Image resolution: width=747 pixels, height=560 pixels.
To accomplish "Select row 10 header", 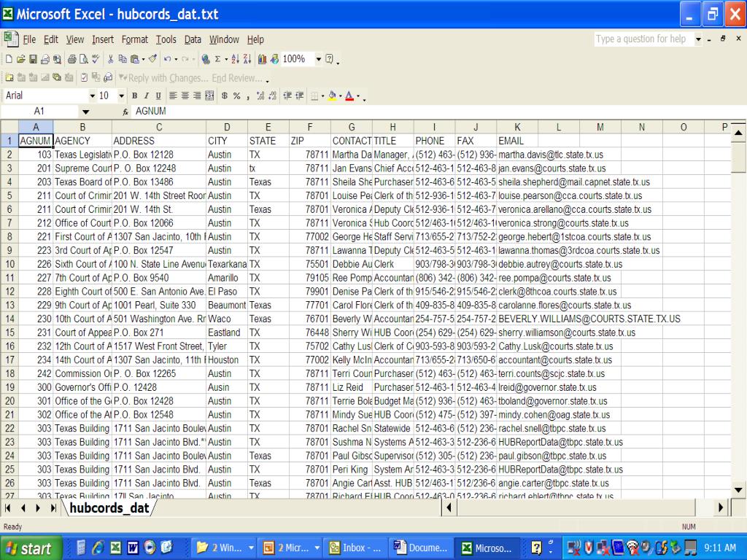I will (9, 264).
